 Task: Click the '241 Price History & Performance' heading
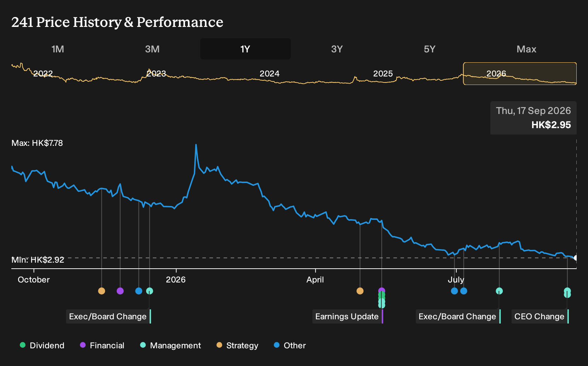point(117,22)
